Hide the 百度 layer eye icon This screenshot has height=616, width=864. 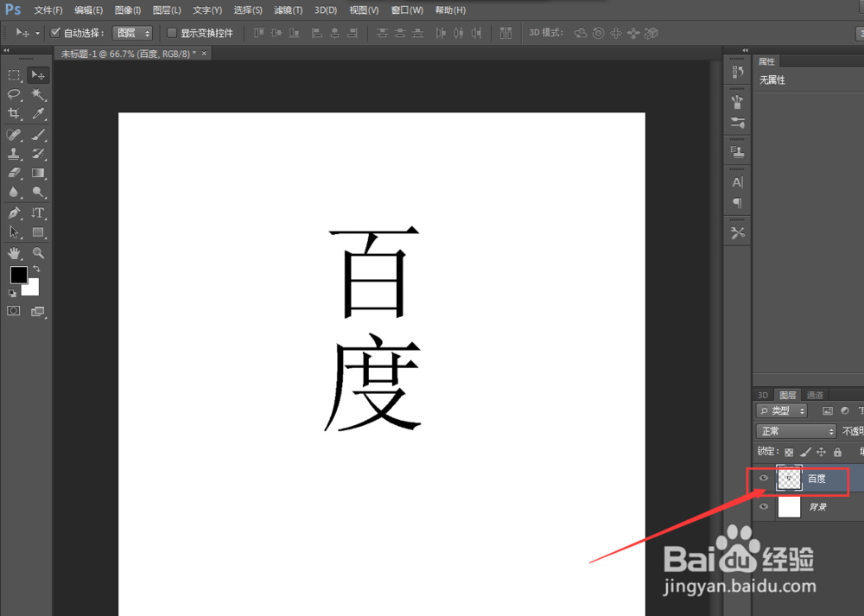pos(764,479)
